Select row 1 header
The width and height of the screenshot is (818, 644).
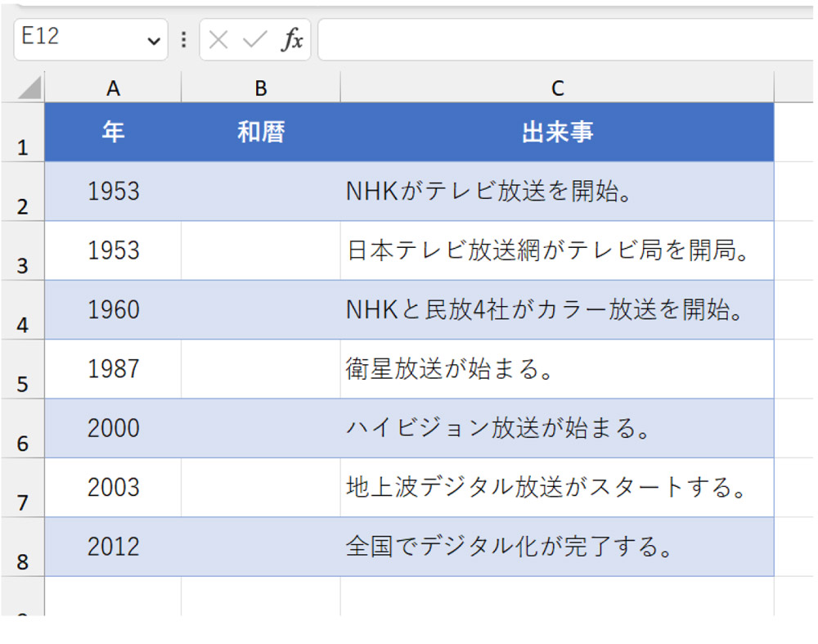(22, 133)
